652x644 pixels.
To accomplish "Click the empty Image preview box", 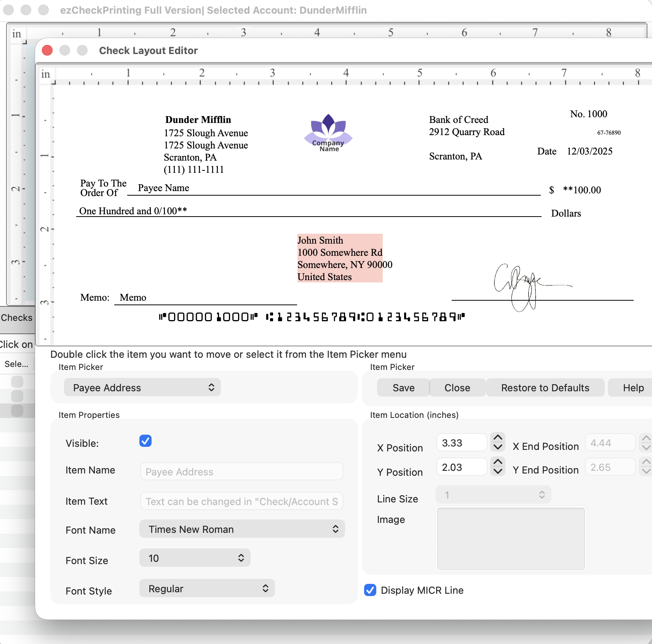I will point(511,539).
